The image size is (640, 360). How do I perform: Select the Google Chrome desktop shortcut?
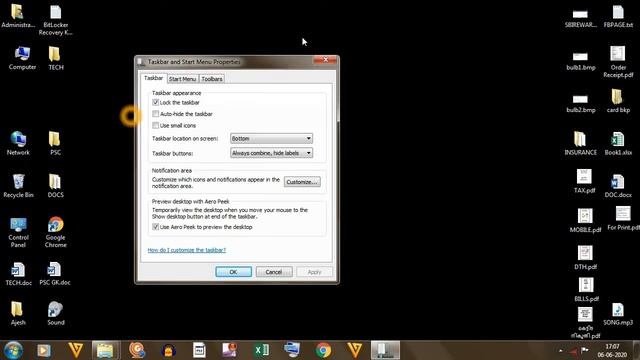coord(56,233)
